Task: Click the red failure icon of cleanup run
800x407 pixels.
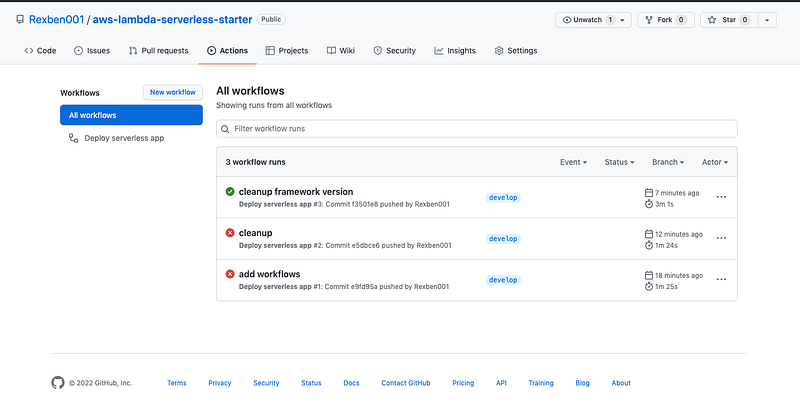Action: click(x=230, y=233)
